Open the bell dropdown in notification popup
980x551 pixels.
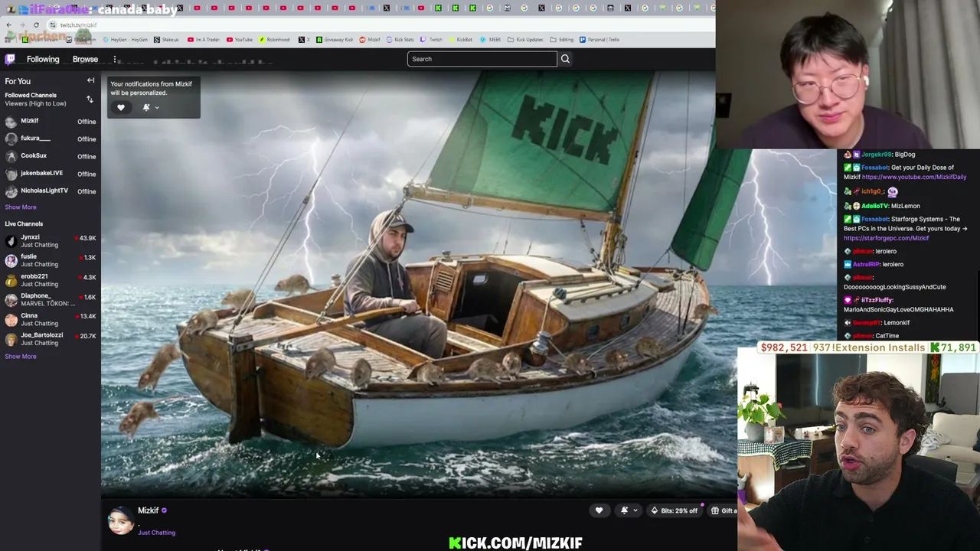[x=150, y=108]
